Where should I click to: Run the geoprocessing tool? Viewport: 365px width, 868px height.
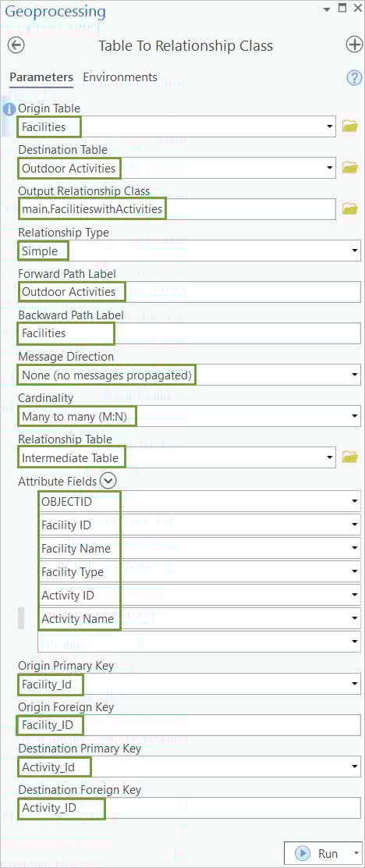[x=317, y=853]
